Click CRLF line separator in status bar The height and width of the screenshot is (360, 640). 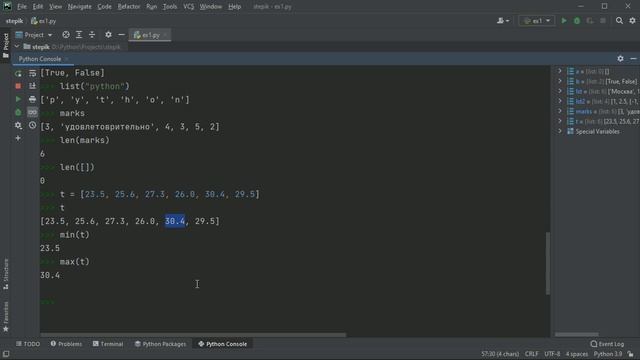pyautogui.click(x=531, y=354)
